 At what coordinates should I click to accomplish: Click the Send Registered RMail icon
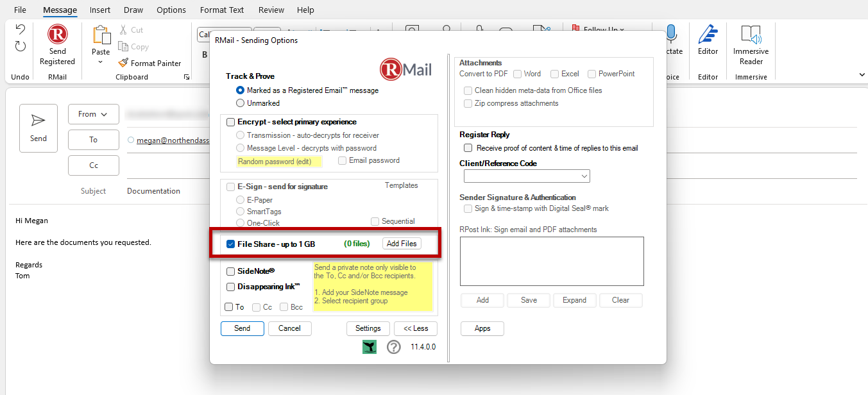(x=57, y=35)
